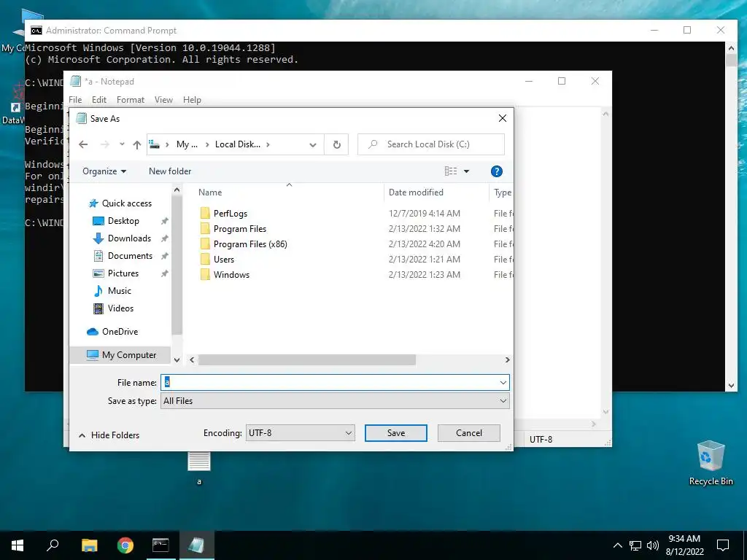Select the 'a' text file on desktop
This screenshot has height=560, width=747.
[199, 469]
